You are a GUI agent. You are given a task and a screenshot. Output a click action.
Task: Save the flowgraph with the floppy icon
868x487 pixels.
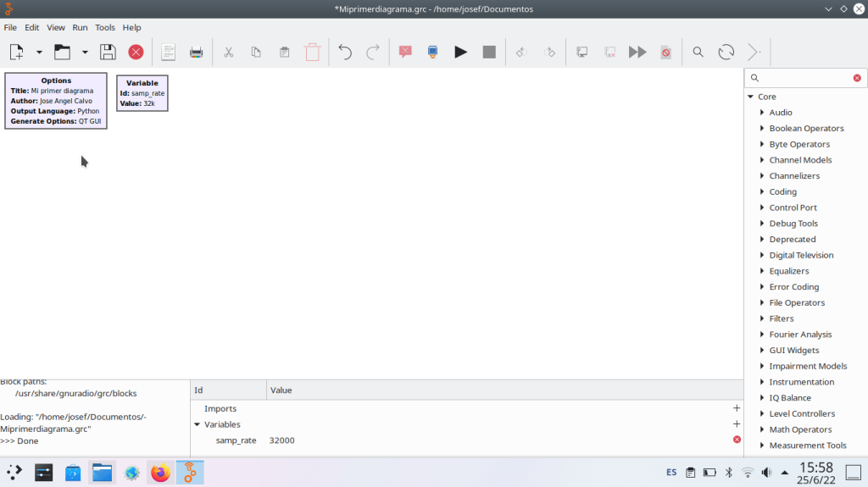[x=108, y=53]
